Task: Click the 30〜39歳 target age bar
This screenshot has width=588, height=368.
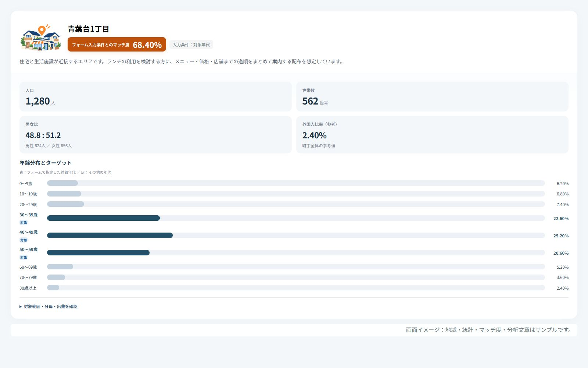Action: point(296,218)
